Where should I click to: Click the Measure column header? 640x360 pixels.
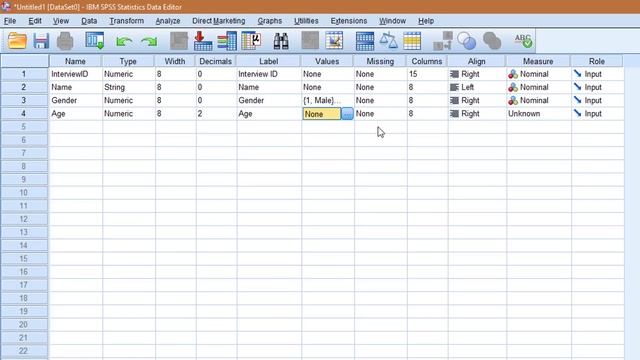tap(538, 61)
